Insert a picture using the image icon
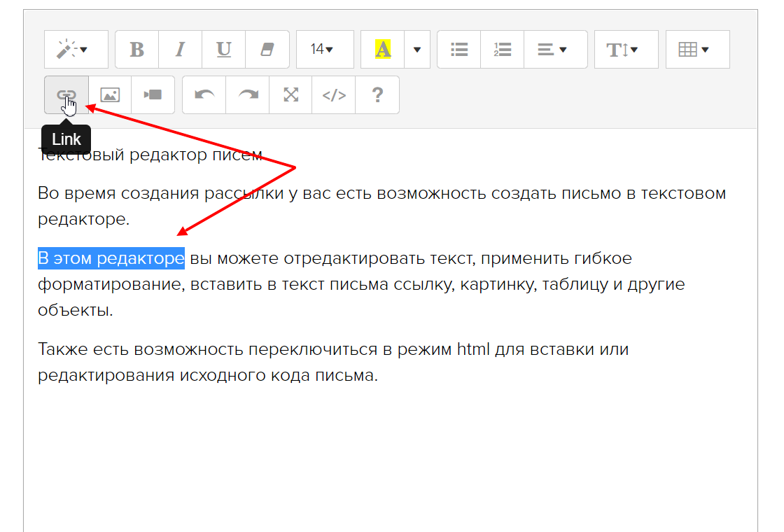The image size is (784, 532). tap(110, 95)
